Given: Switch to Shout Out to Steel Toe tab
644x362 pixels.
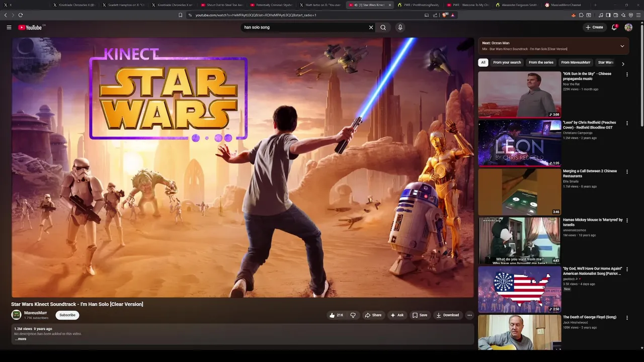Looking at the screenshot, I should [x=221, y=5].
